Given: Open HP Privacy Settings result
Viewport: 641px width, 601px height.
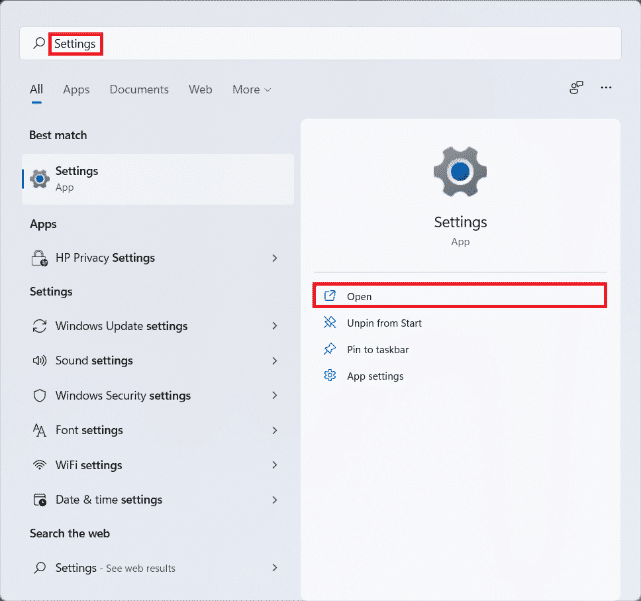Looking at the screenshot, I should pyautogui.click(x=158, y=258).
